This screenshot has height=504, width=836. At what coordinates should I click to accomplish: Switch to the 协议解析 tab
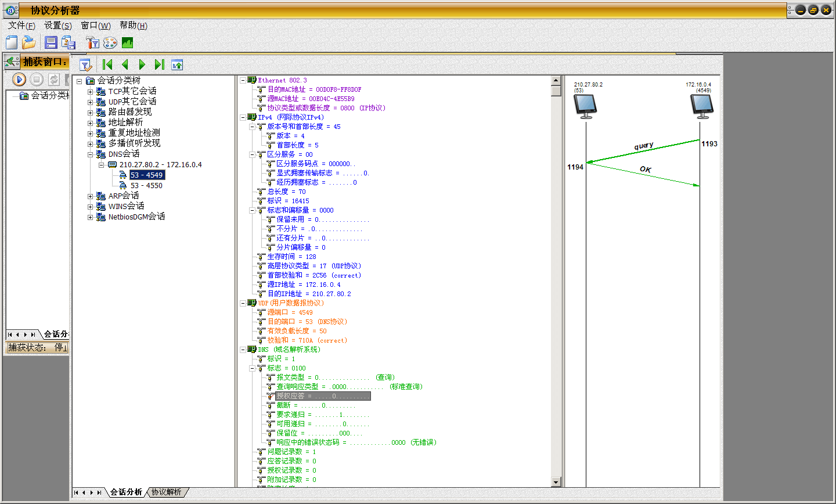167,492
